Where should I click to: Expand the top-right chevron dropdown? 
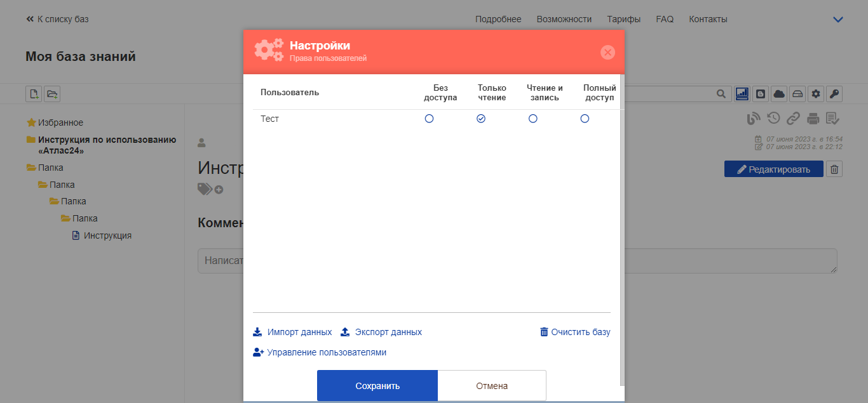[x=838, y=20]
